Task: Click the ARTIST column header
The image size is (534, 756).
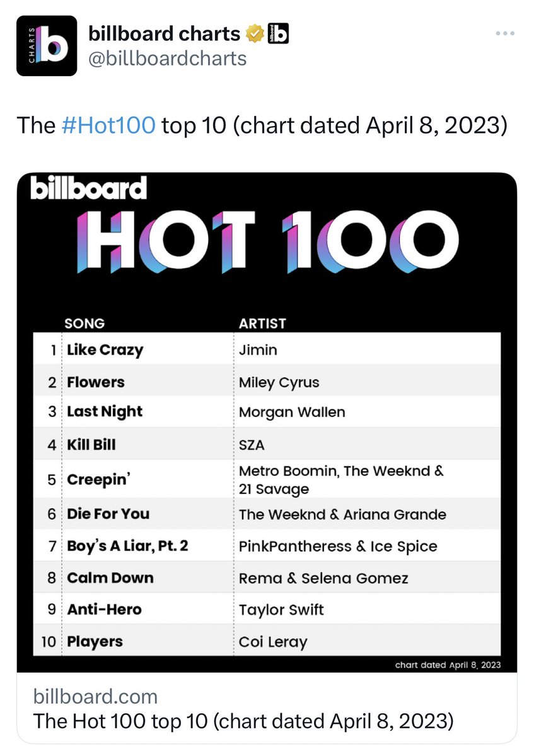Action: pyautogui.click(x=262, y=324)
